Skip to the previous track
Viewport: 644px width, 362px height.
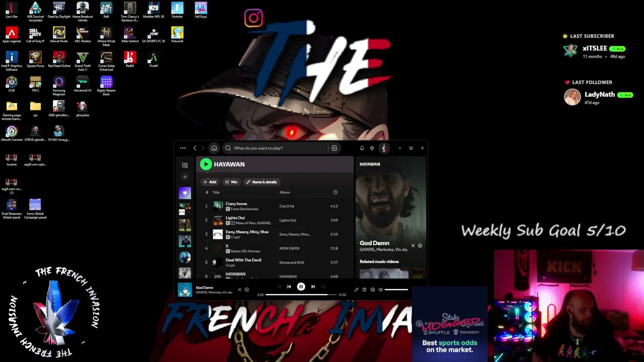point(289,287)
